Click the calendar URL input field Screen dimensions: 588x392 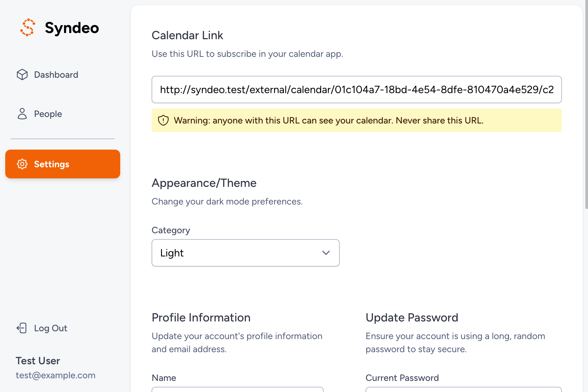tap(356, 90)
